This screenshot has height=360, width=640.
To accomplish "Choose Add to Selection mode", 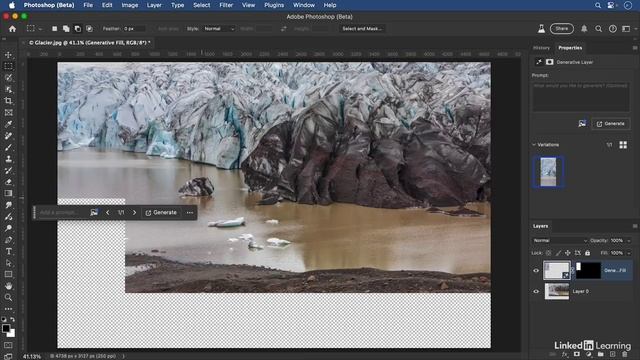I will click(x=66, y=29).
